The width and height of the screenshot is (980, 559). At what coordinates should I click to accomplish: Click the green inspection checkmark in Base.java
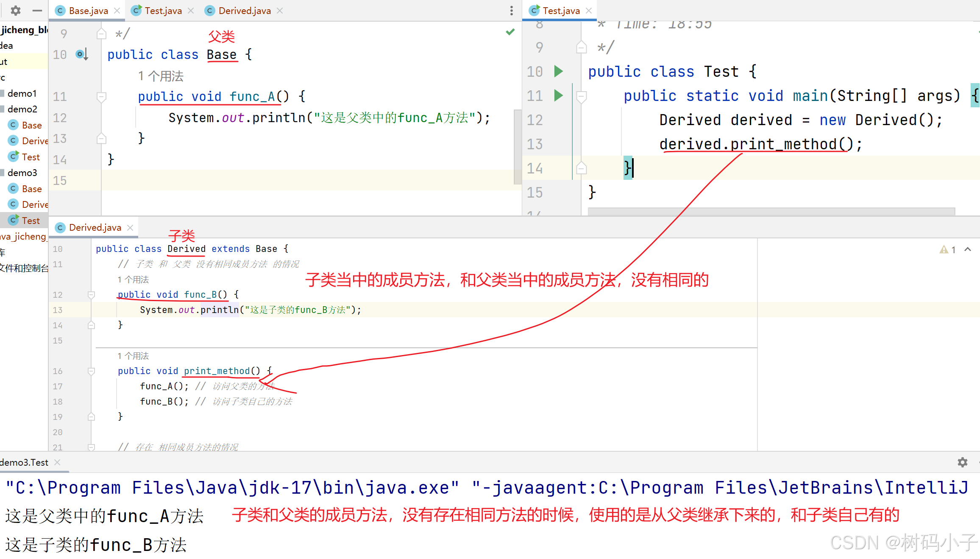[x=510, y=32]
